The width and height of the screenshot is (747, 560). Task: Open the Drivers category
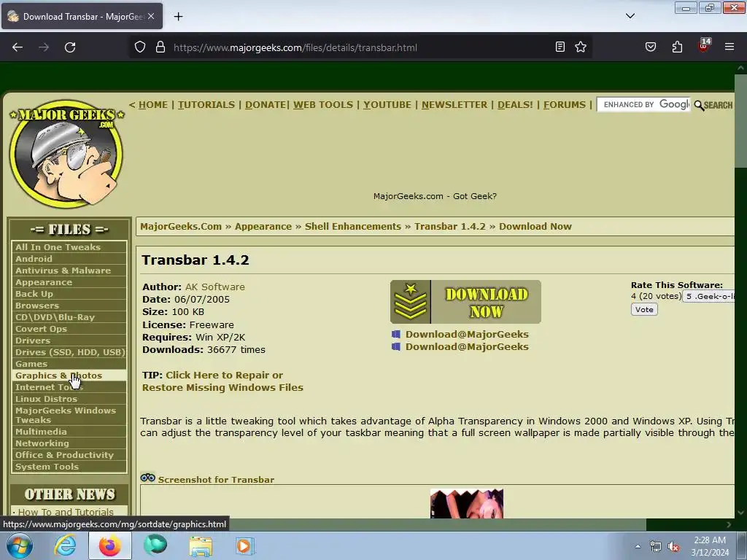69,341
